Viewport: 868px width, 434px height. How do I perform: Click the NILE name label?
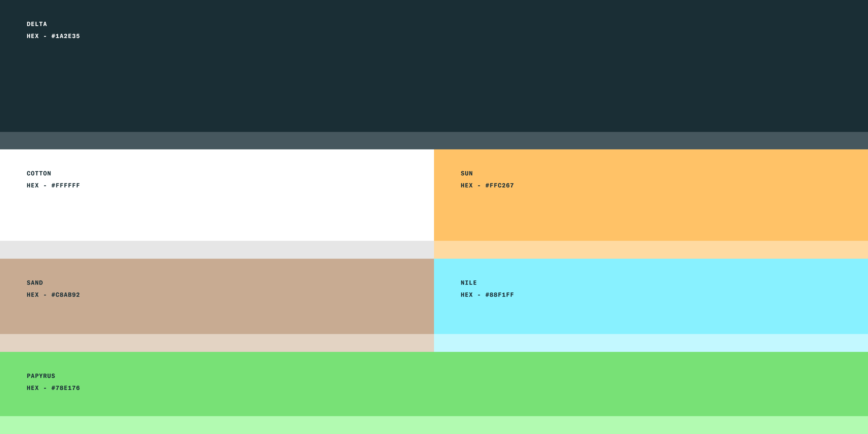tap(469, 283)
